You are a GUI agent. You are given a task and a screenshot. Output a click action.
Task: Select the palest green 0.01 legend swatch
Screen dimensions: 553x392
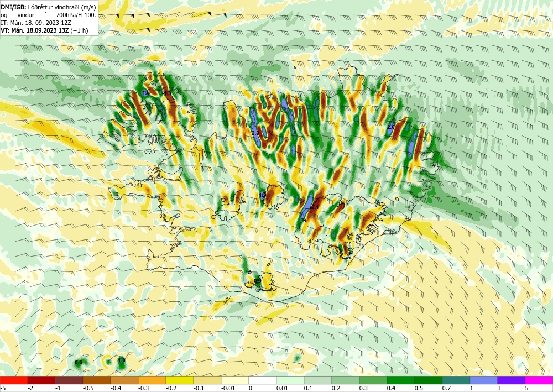click(290, 380)
